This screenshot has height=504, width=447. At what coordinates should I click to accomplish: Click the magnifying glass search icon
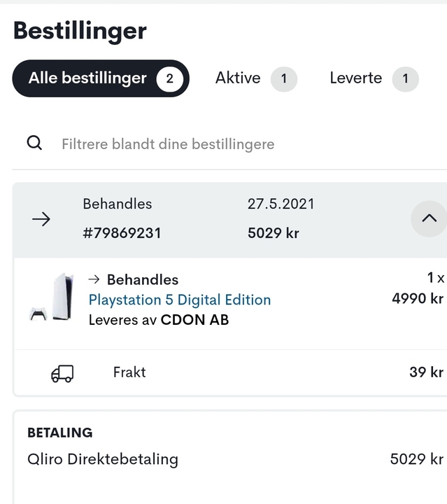click(34, 143)
